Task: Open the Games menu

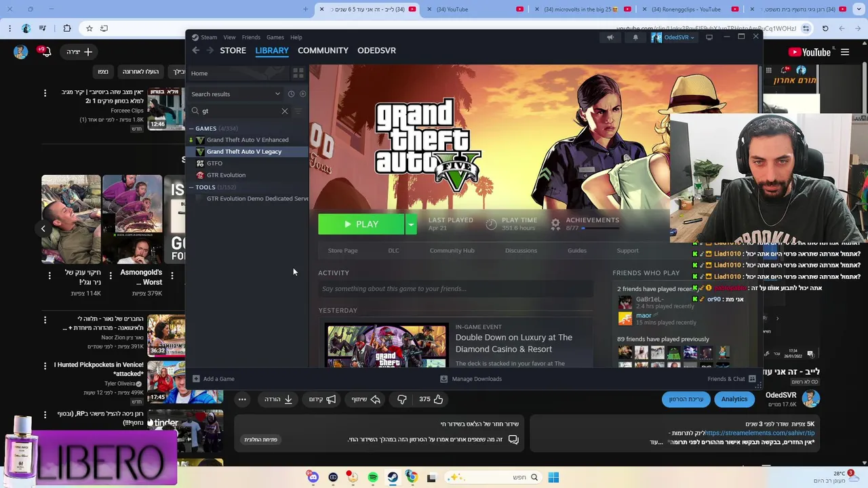Action: [275, 37]
